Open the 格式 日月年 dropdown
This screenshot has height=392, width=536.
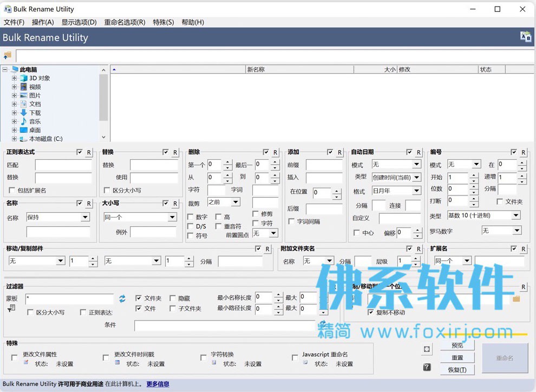tap(416, 191)
